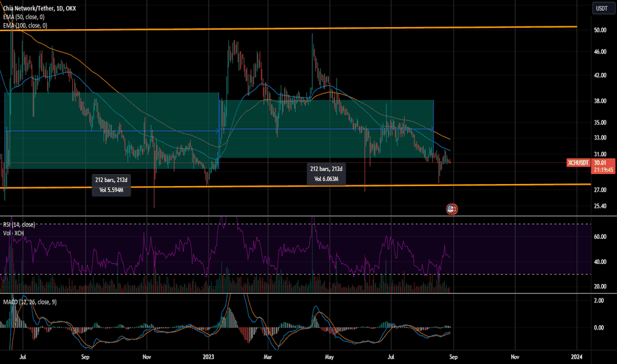Click the RSI 40.00 scale label

click(600, 262)
